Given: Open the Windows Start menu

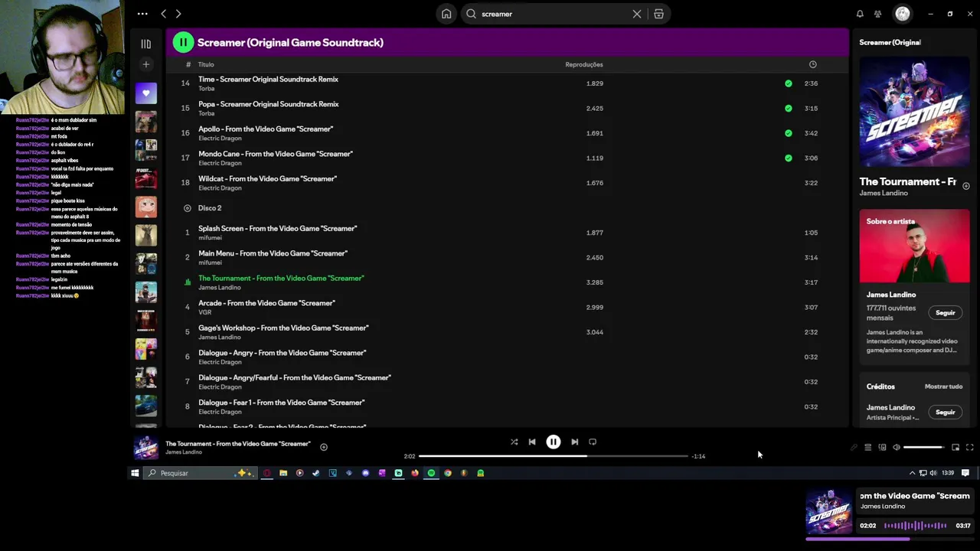Looking at the screenshot, I should click(x=135, y=473).
